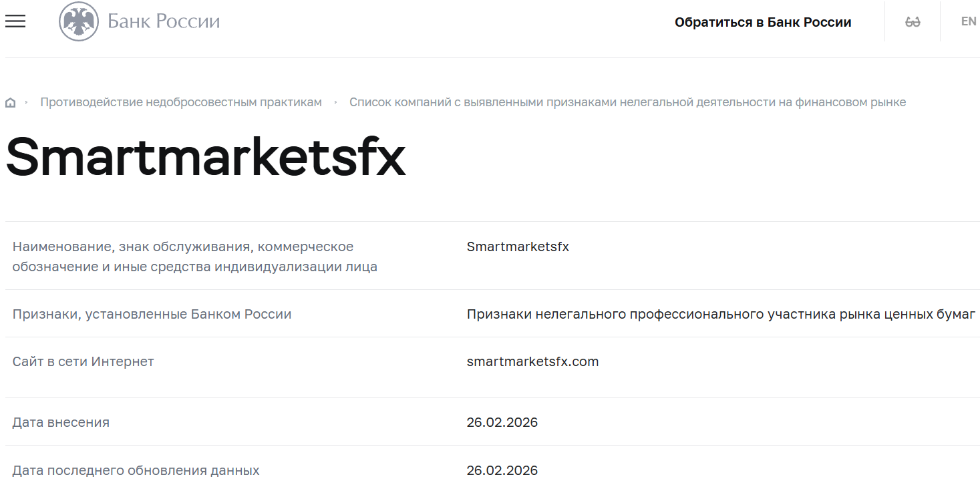Click the chevron before the company list breadcrumb
Screen dimensions: 980x489
[336, 102]
